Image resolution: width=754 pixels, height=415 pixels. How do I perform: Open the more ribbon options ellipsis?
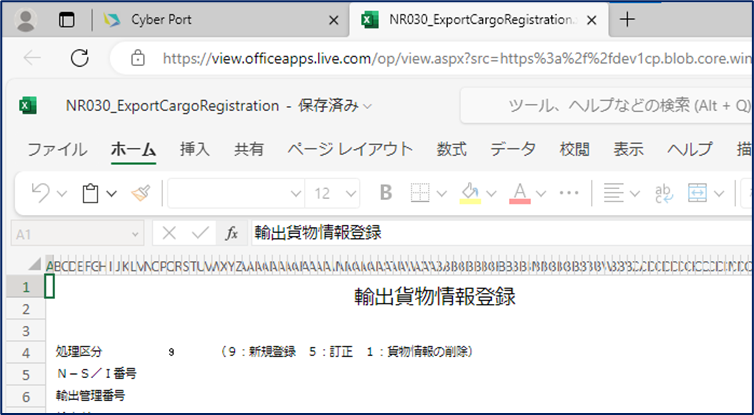(x=569, y=192)
